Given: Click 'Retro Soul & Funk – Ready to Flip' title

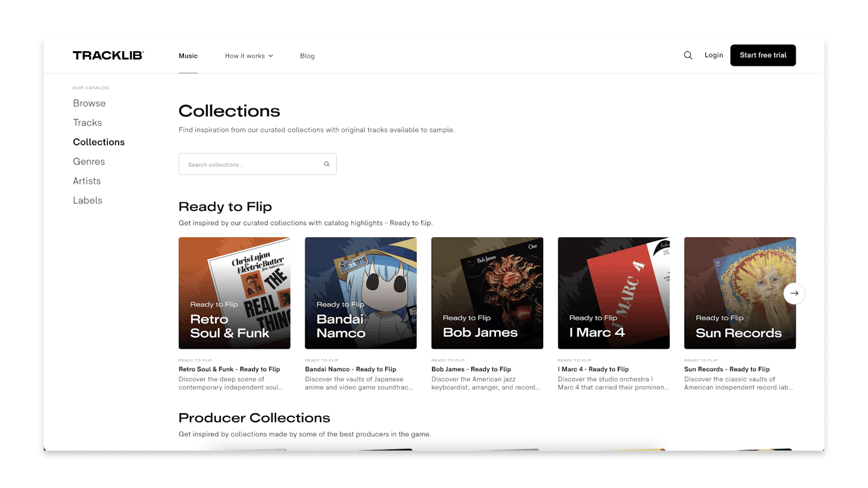Looking at the screenshot, I should pos(229,369).
